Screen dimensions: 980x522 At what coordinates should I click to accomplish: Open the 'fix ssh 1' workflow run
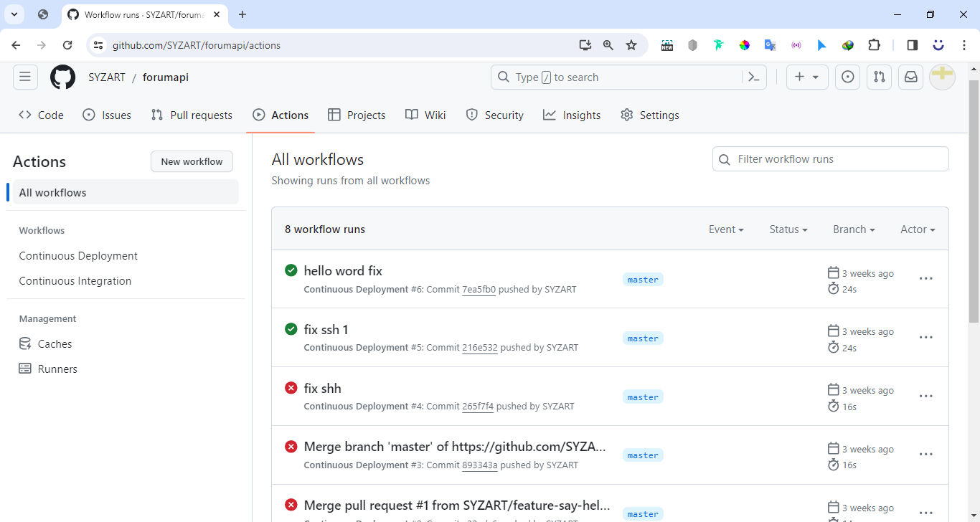click(x=326, y=329)
